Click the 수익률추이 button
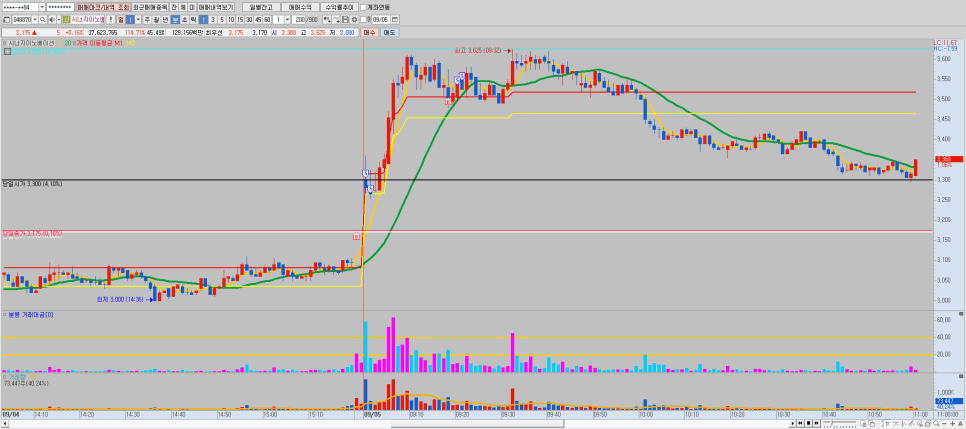The image size is (966, 429). click(x=339, y=7)
